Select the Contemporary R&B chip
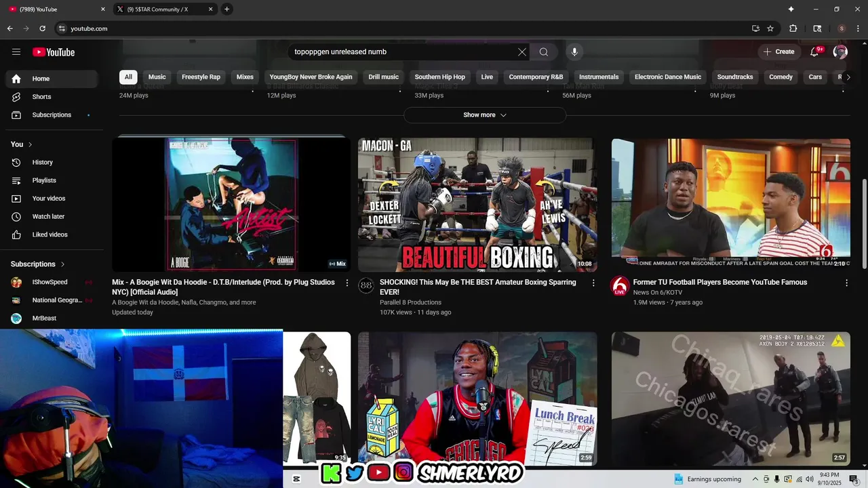 (x=536, y=77)
